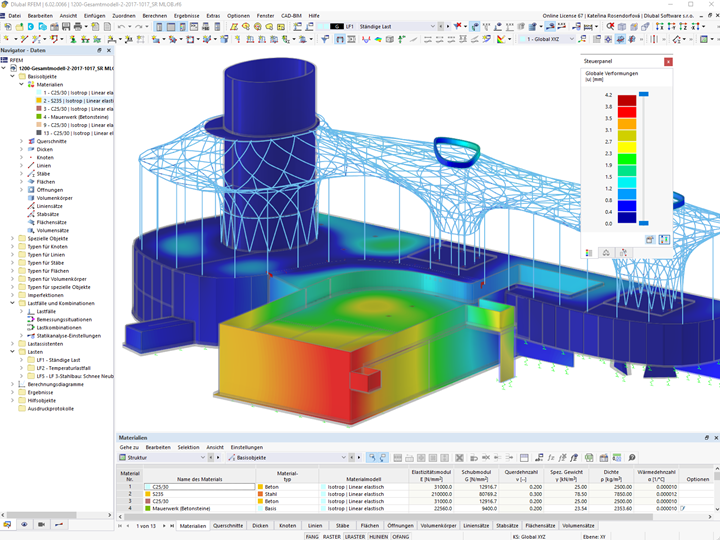This screenshot has width=720, height=540.
Task: Click the Excel export icon in Materialien toolbar
Action: (589, 458)
